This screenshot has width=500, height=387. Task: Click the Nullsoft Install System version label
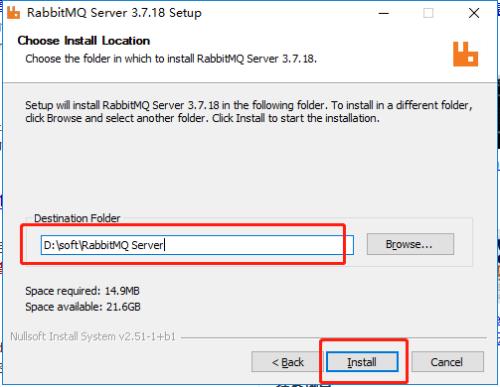pos(93,337)
